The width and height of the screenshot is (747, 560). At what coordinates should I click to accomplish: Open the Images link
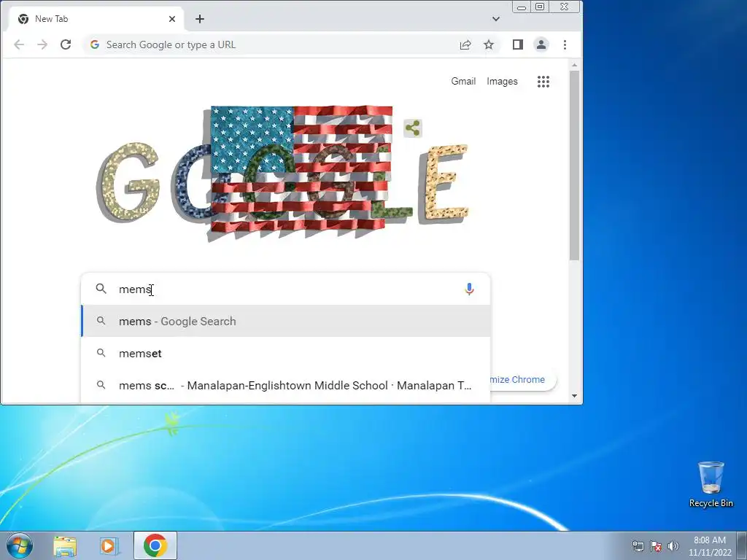tap(502, 82)
